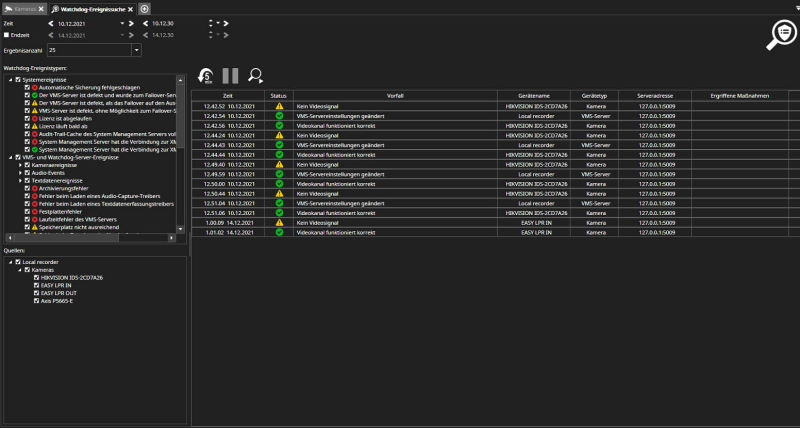Add a new tab with the plus icon

click(145, 8)
